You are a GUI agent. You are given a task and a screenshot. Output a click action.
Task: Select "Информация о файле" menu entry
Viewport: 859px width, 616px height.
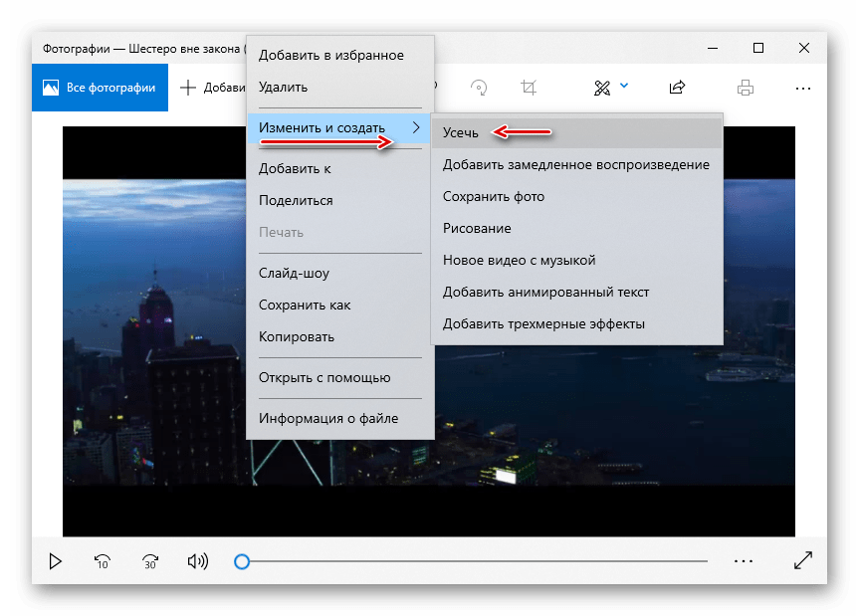[328, 418]
